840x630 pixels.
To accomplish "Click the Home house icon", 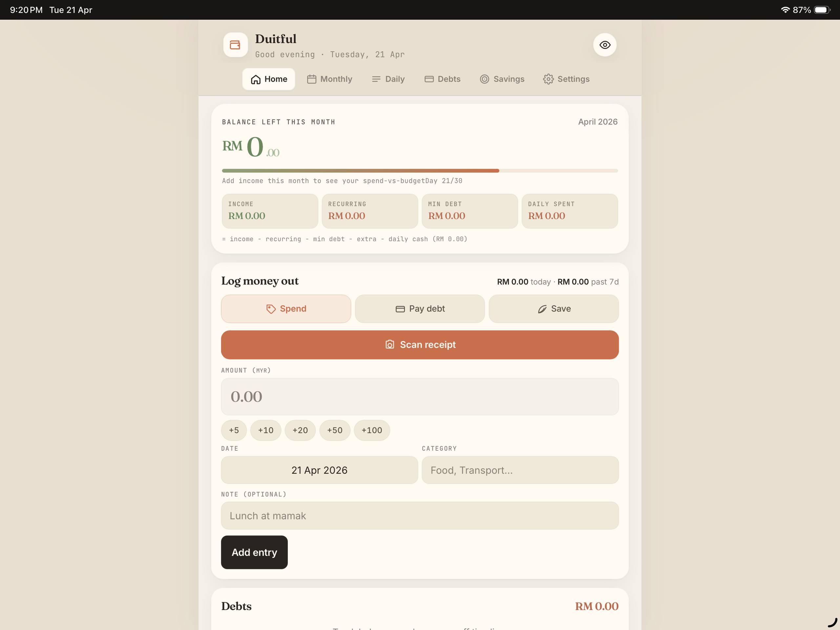I will [256, 79].
